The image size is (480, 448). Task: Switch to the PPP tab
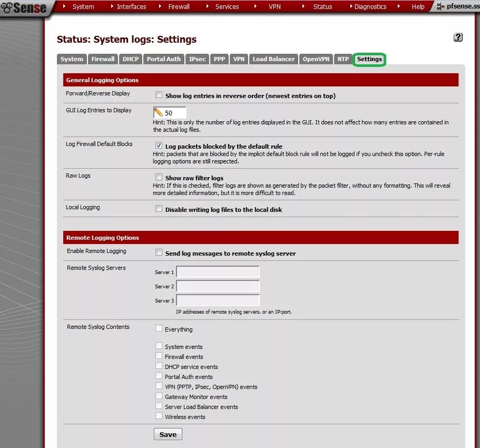pos(219,59)
